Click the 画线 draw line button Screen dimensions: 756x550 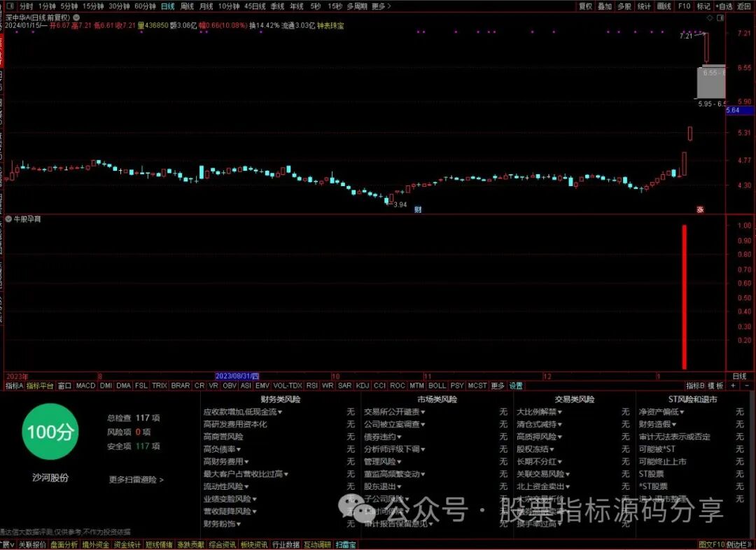[664, 6]
